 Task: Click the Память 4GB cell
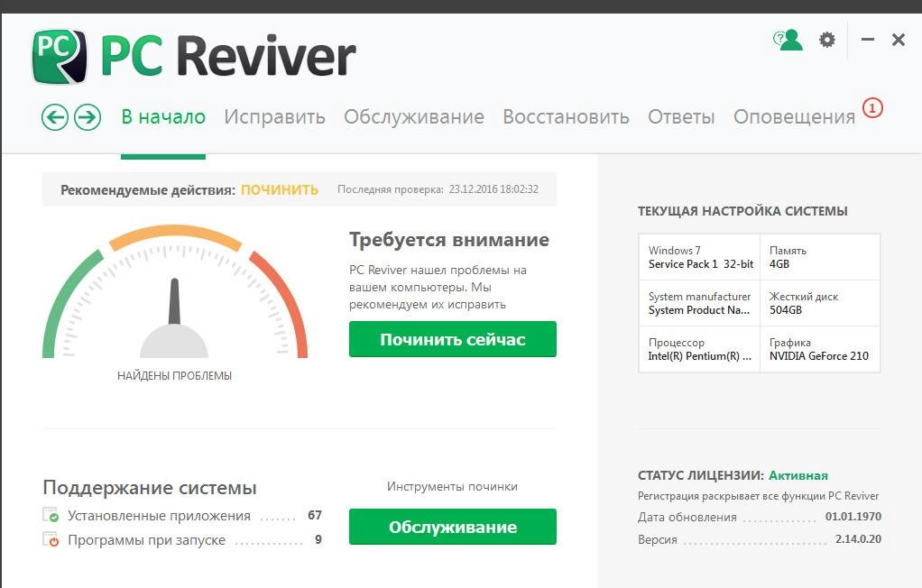click(820, 257)
